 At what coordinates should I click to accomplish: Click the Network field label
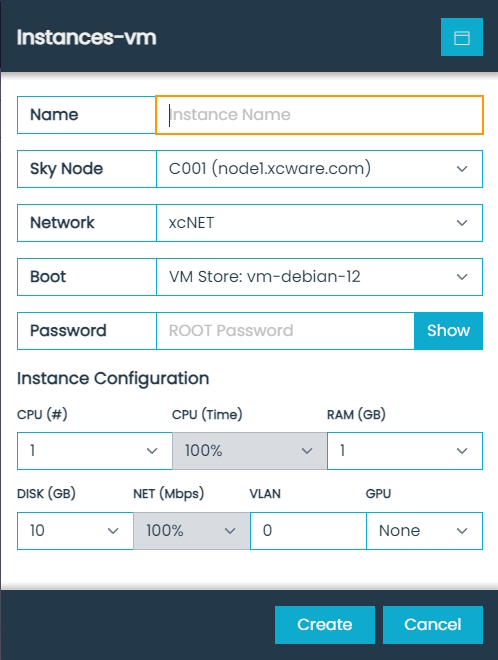click(62, 222)
